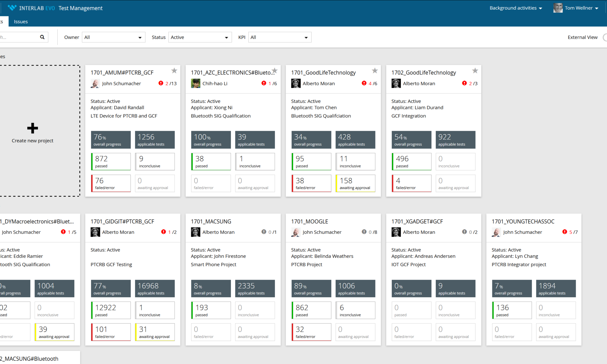Click Chih-hao Li's avatar
The width and height of the screenshot is (607, 364).
[x=195, y=83]
